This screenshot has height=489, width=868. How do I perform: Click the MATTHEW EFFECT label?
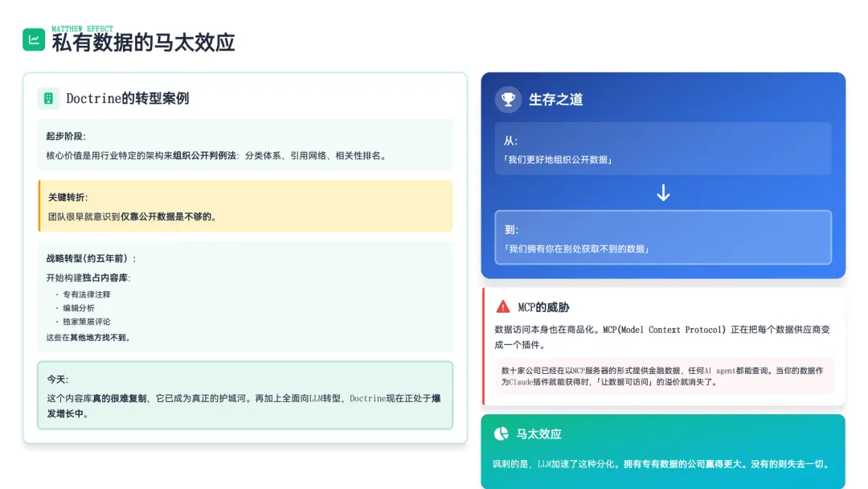[x=83, y=29]
